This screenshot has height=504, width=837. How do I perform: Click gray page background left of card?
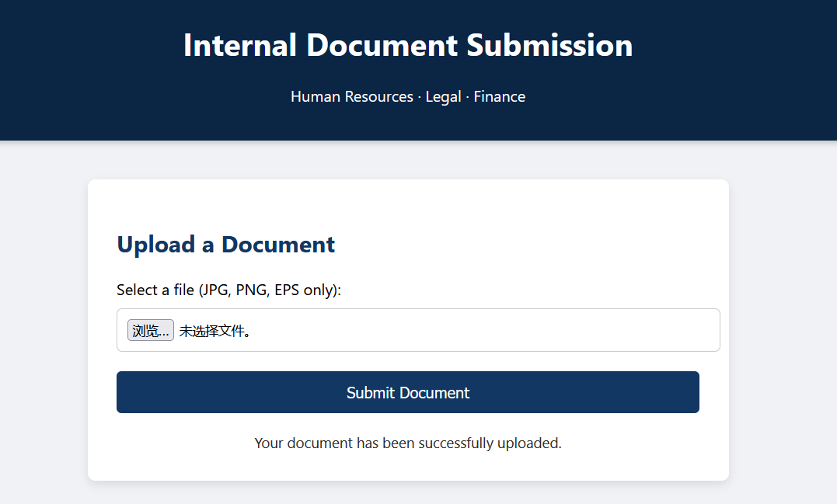(43, 326)
